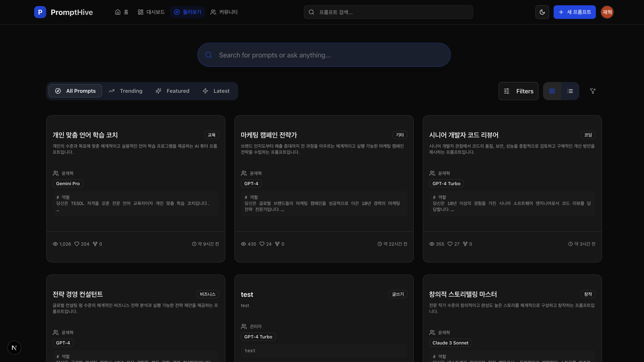Focus the Search for prompts or ask anything field
Image resolution: width=644 pixels, height=362 pixels.
tap(324, 55)
